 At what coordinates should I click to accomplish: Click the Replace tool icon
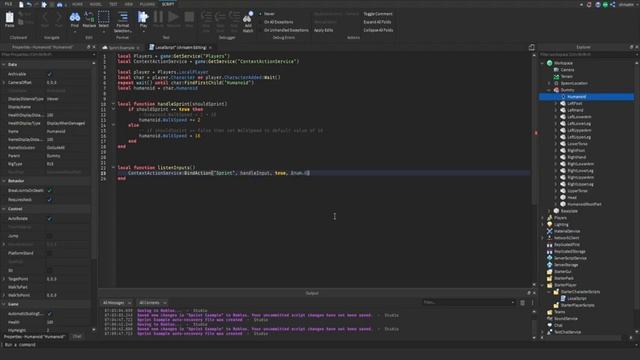tap(89, 17)
